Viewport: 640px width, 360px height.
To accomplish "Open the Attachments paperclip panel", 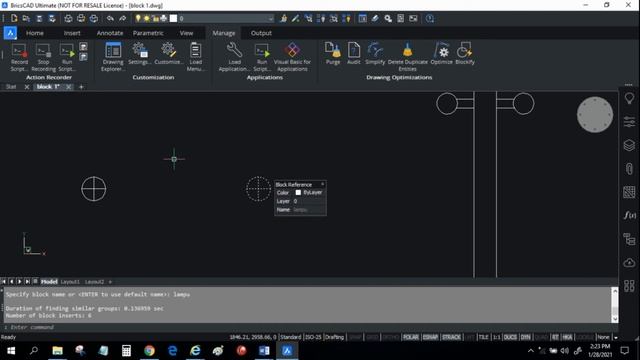I will pos(629,169).
